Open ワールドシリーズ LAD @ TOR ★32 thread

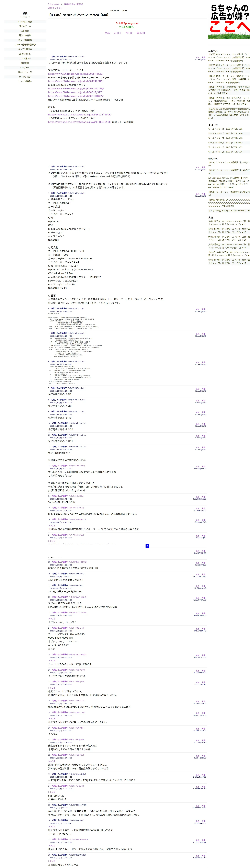225,147
